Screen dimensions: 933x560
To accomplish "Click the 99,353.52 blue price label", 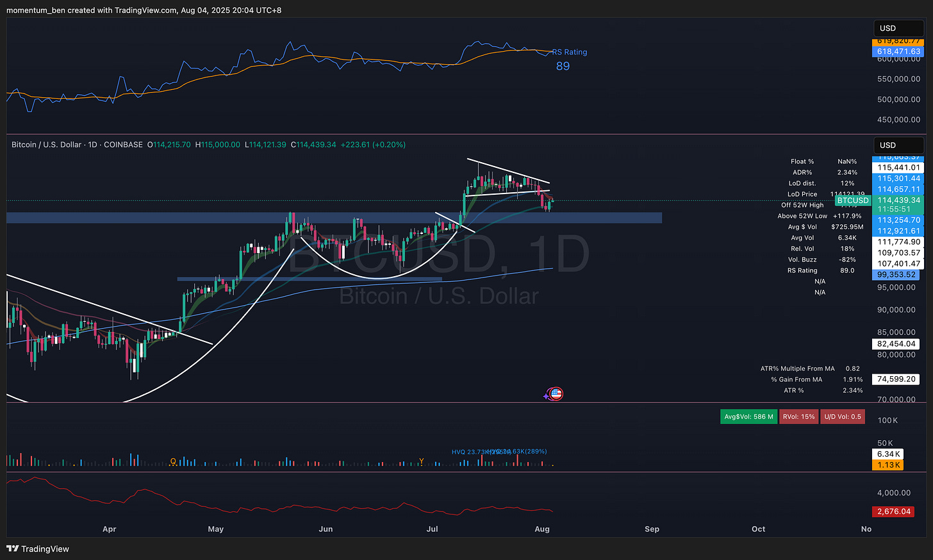I will point(896,274).
